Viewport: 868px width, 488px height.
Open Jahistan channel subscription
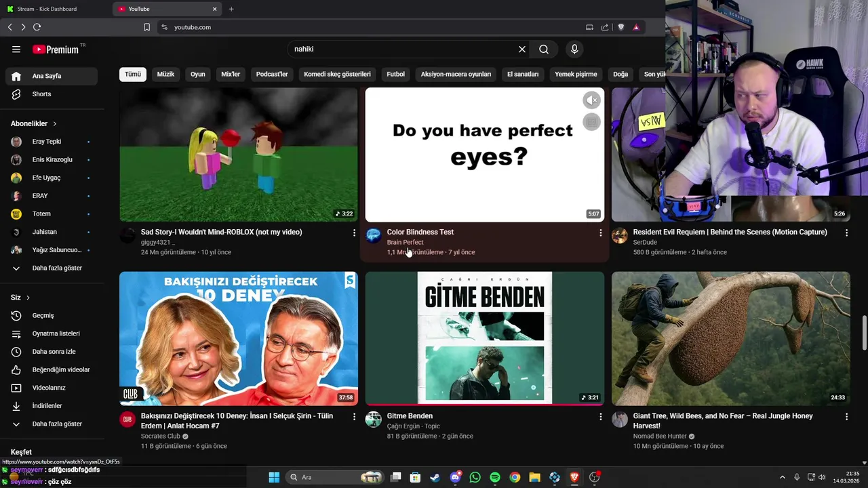(52, 232)
